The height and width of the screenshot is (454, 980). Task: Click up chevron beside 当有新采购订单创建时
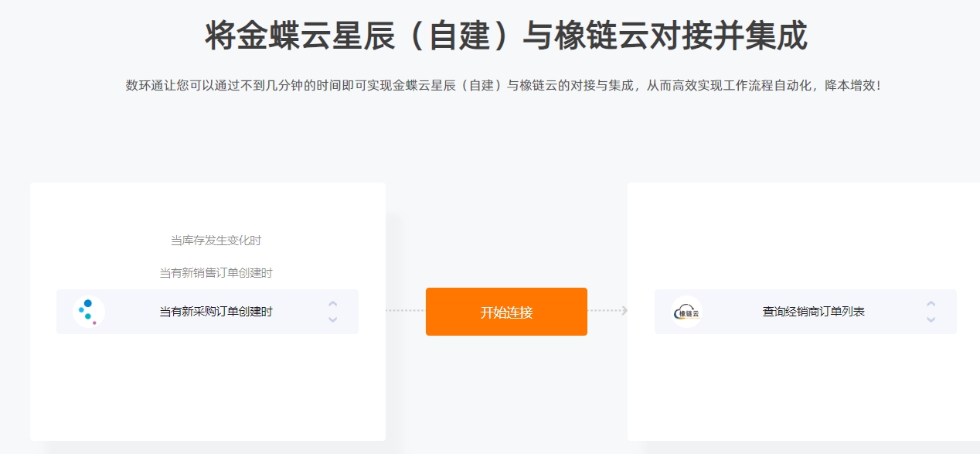(332, 304)
